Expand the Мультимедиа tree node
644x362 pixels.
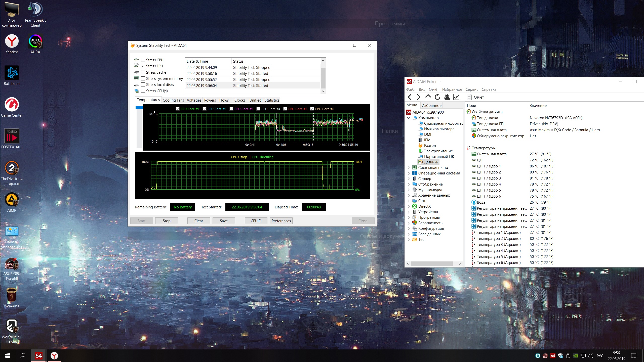409,190
